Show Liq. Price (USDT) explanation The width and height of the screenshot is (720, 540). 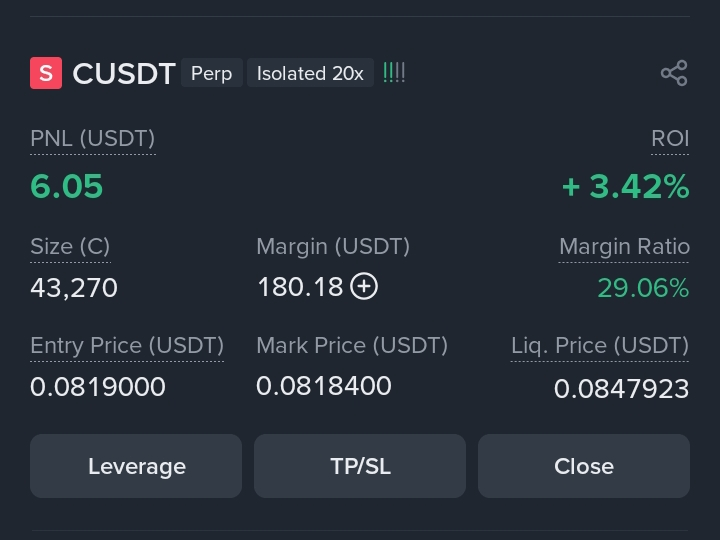tap(600, 346)
